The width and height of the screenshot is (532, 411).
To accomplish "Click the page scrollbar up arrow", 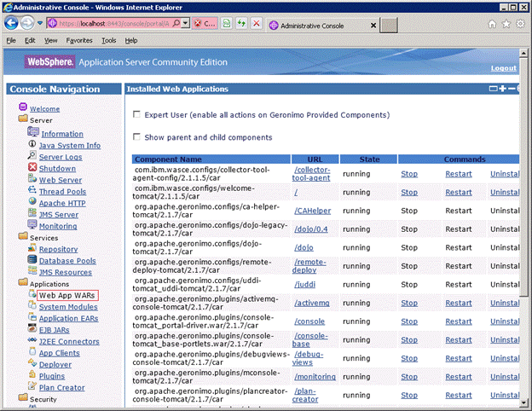I will coord(523,53).
